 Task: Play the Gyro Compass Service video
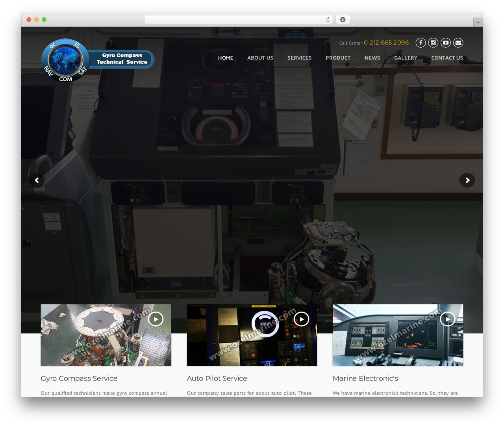click(x=156, y=319)
